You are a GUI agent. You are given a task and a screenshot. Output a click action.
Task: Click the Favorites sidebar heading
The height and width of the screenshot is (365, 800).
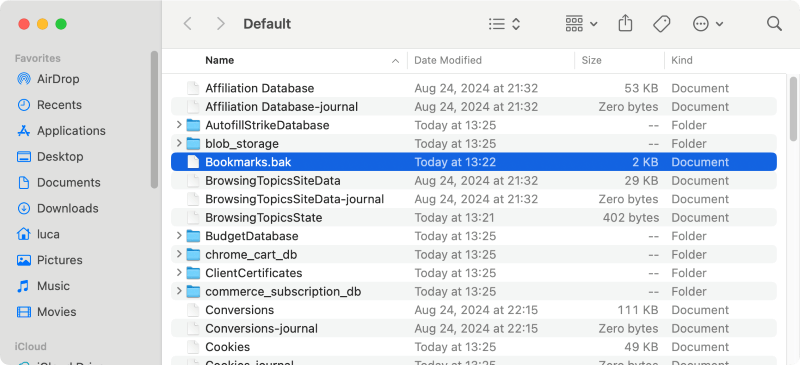click(37, 58)
